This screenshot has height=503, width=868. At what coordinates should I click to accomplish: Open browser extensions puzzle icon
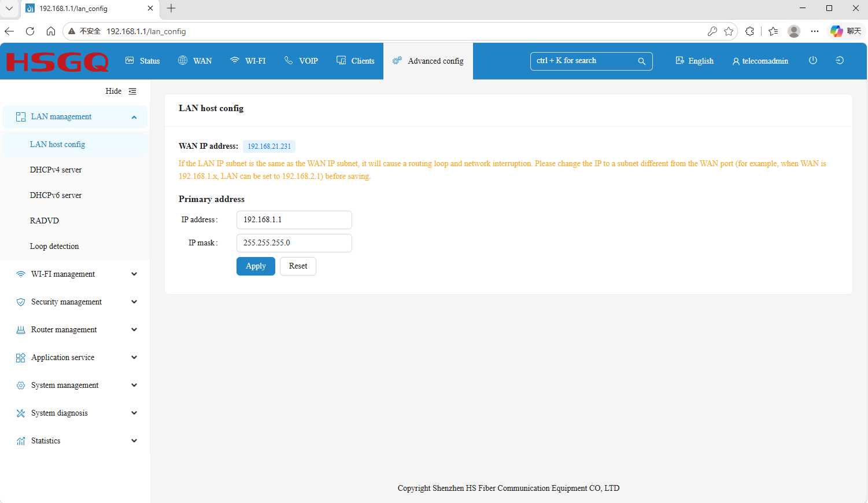tap(749, 31)
